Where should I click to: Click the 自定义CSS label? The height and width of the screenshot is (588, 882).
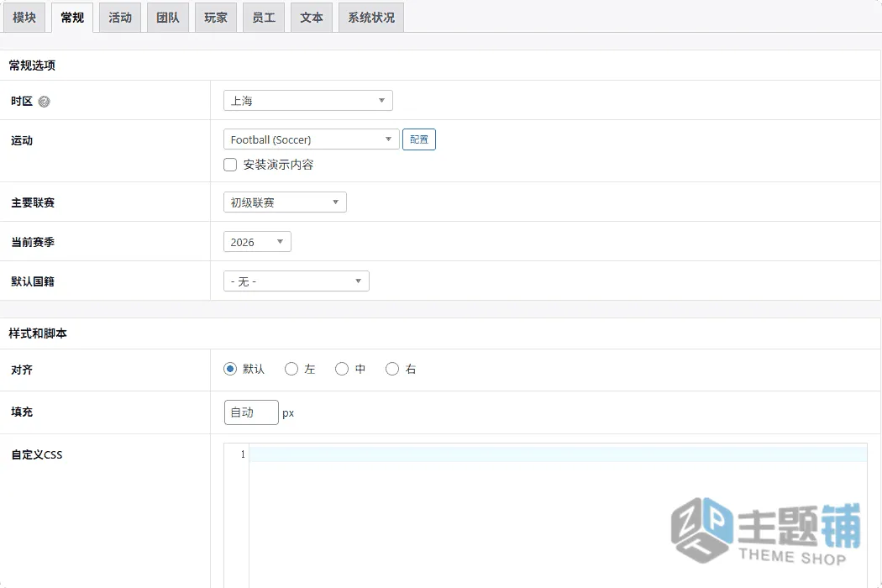[37, 454]
